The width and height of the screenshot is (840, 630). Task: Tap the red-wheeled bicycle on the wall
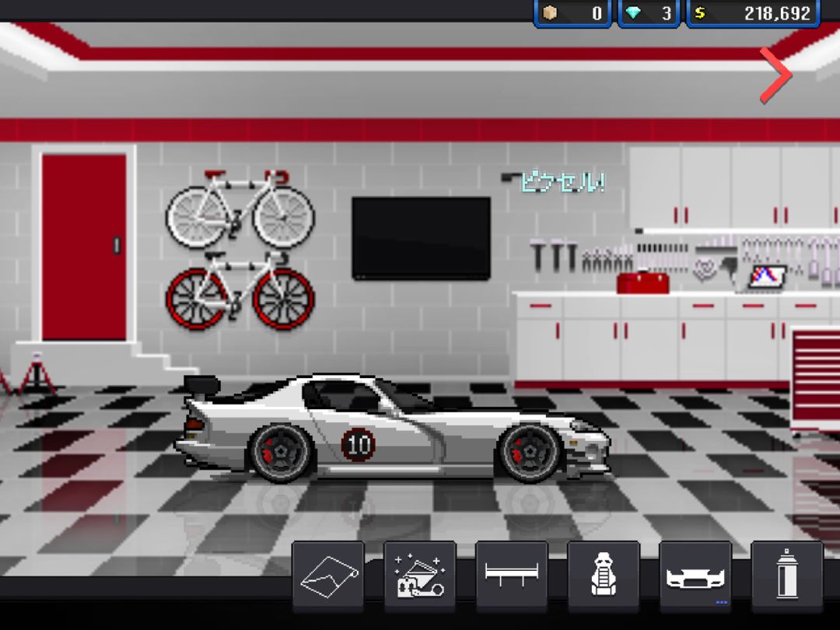pos(240,290)
